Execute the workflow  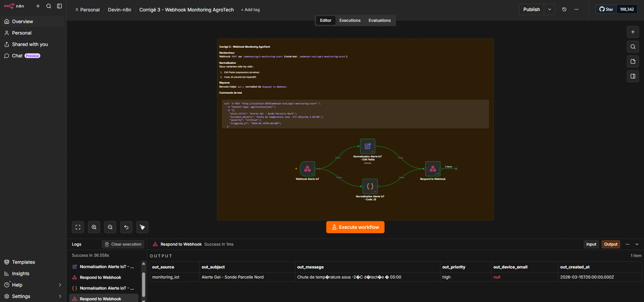[x=355, y=227]
